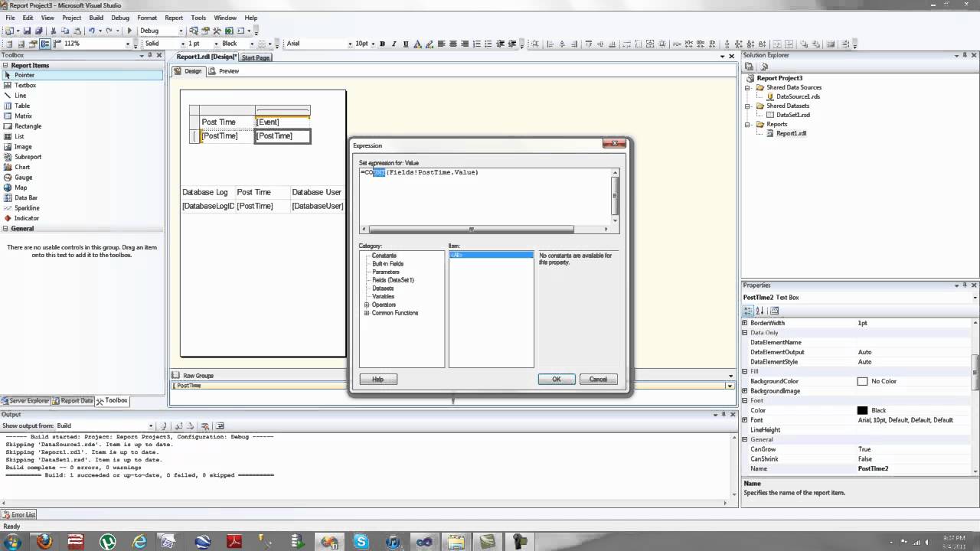Open Firefox from the taskbar

[x=44, y=541]
